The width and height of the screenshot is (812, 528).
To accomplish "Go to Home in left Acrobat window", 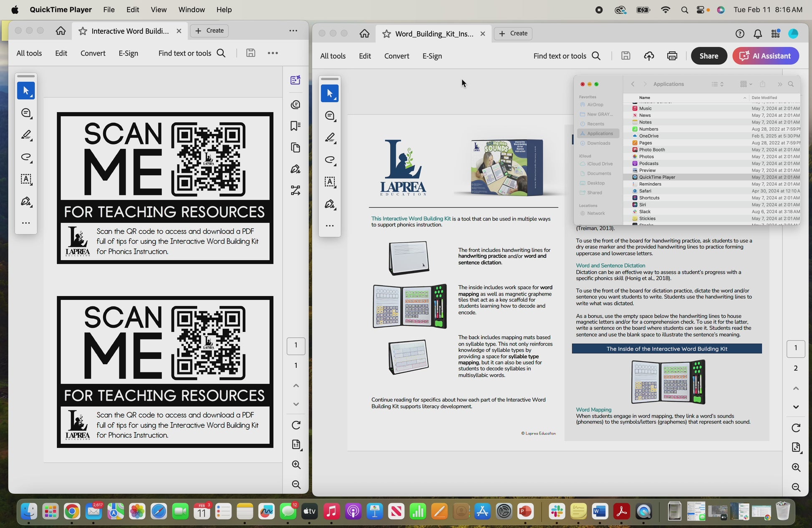I will [61, 31].
